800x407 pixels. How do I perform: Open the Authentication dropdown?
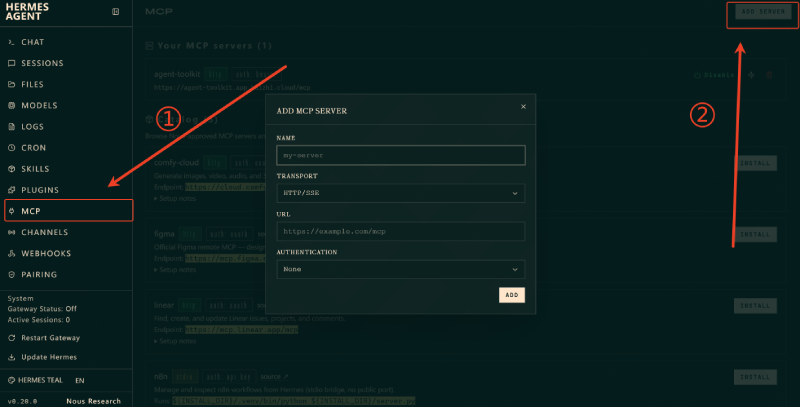tap(401, 269)
